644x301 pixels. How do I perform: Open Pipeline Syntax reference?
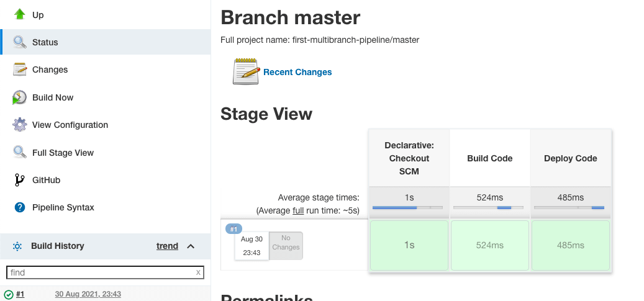[x=63, y=207]
